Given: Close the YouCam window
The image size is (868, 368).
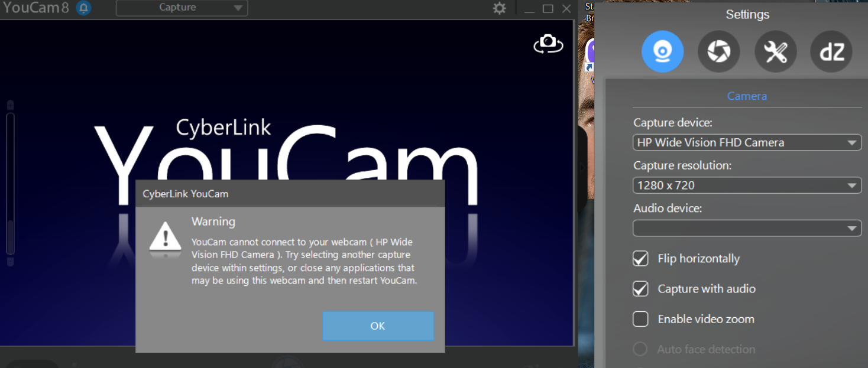Looking at the screenshot, I should [566, 8].
